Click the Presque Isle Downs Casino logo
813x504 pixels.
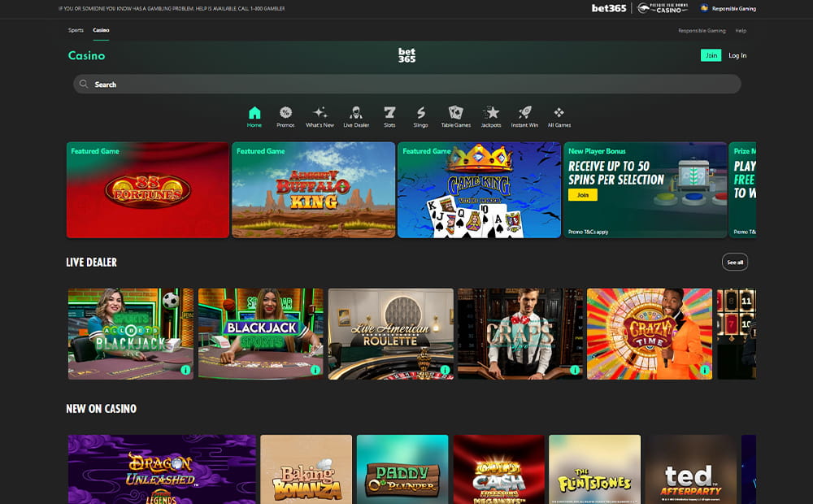[x=663, y=8]
